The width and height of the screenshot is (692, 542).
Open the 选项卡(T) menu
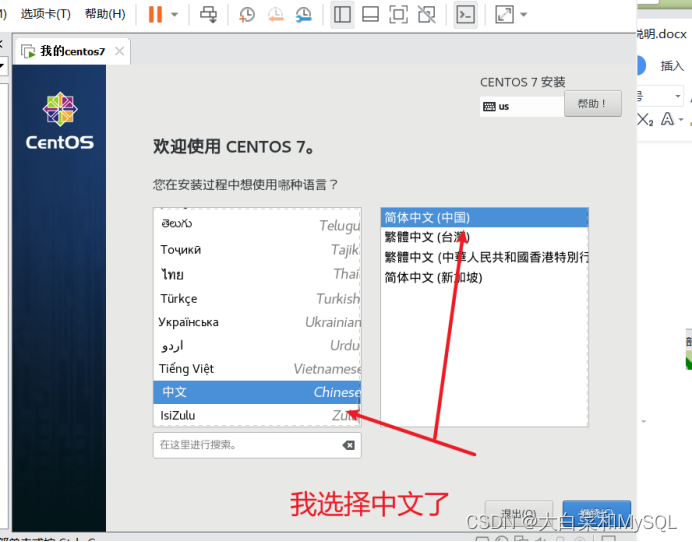tap(45, 14)
